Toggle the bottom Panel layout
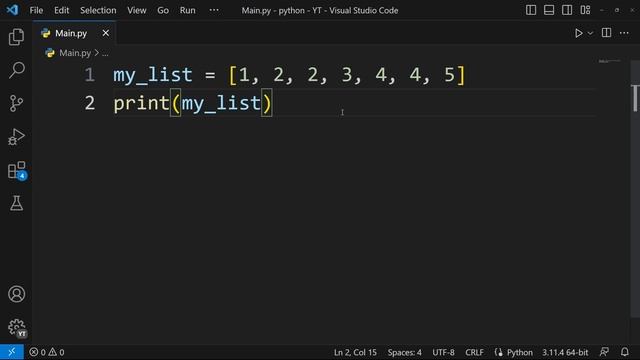640x360 pixels. pyautogui.click(x=549, y=10)
